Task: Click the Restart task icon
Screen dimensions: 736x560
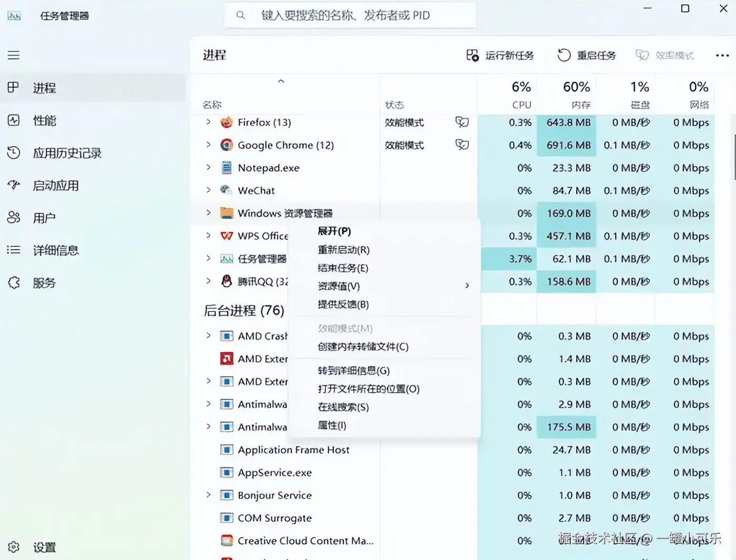Action: 564,55
